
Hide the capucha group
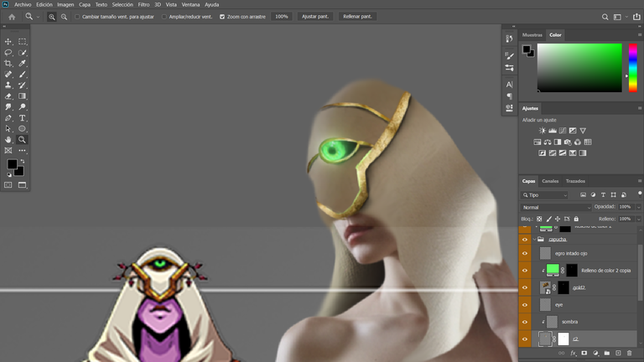click(524, 240)
